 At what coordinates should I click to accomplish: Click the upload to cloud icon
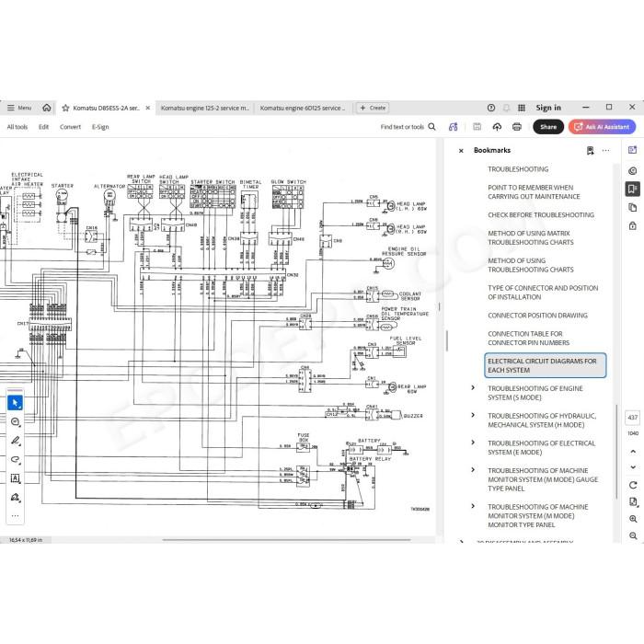[x=497, y=127]
